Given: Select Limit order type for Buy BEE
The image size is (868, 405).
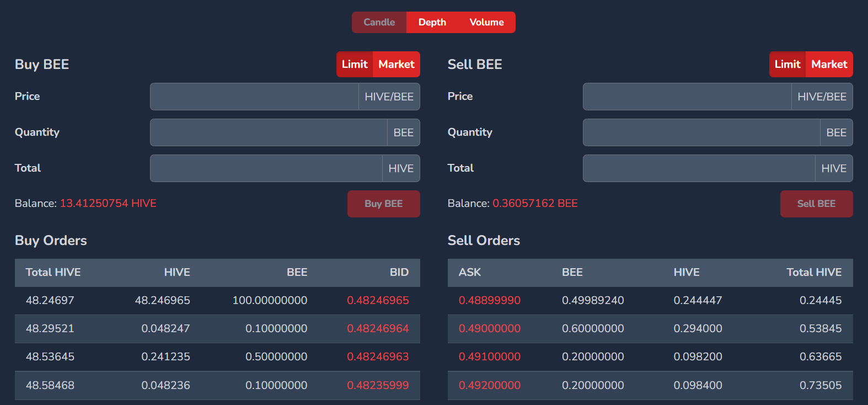Looking at the screenshot, I should 355,65.
